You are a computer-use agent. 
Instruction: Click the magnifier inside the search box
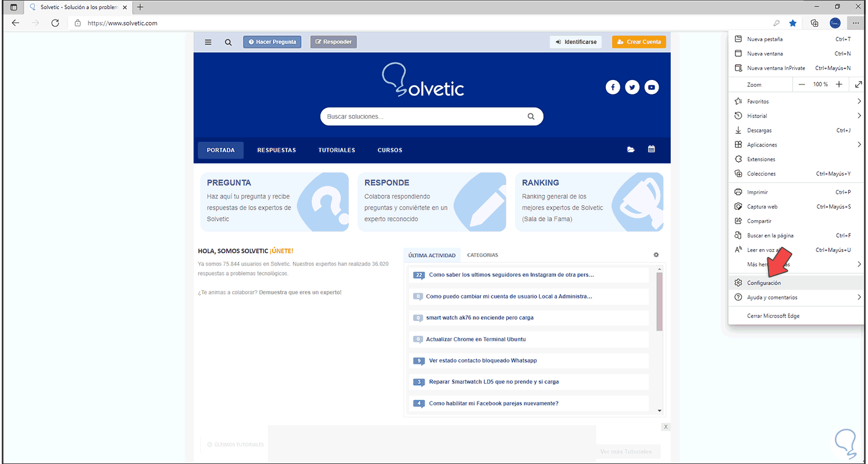531,116
